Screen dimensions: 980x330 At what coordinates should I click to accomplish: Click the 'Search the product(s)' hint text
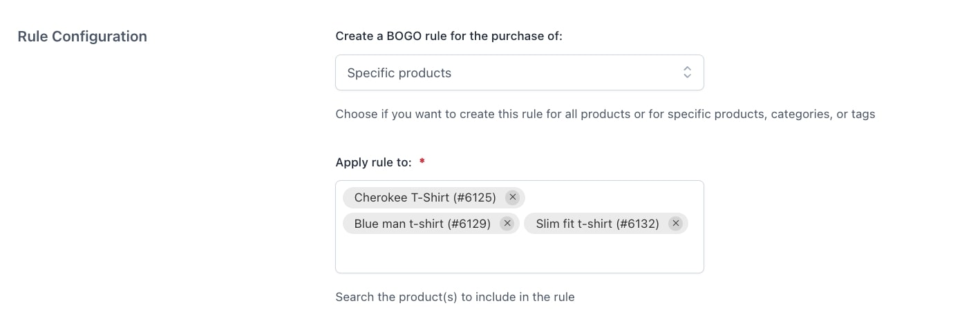coord(455,298)
